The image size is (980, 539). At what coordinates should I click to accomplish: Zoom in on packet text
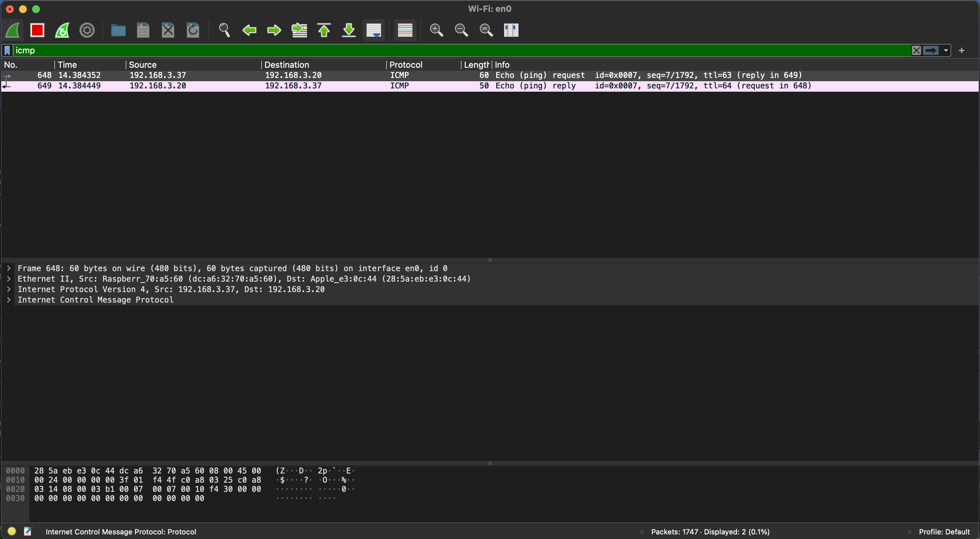click(x=436, y=30)
